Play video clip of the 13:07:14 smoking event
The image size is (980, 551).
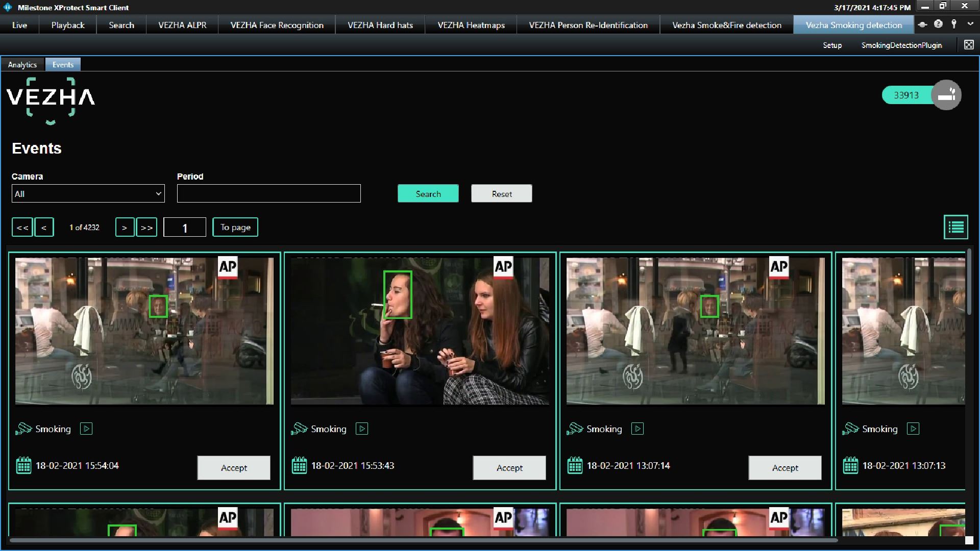point(638,429)
